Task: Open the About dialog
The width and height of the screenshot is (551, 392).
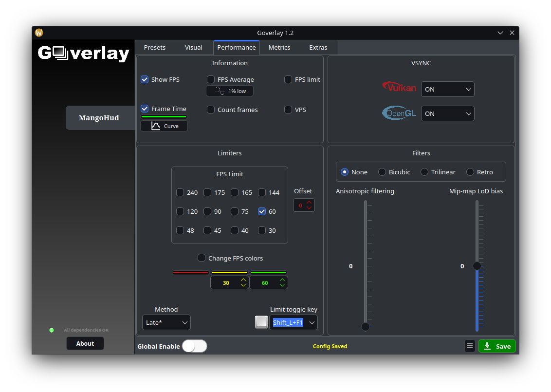Action: pyautogui.click(x=85, y=343)
